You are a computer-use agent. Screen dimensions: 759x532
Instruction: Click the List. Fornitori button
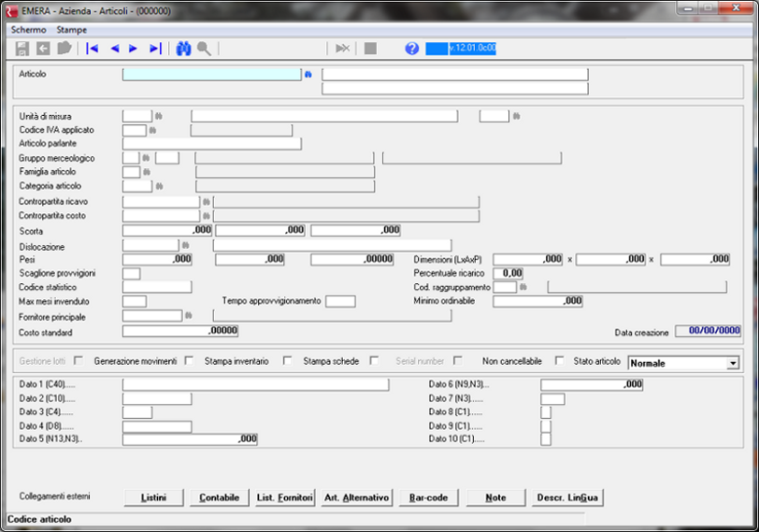285,497
